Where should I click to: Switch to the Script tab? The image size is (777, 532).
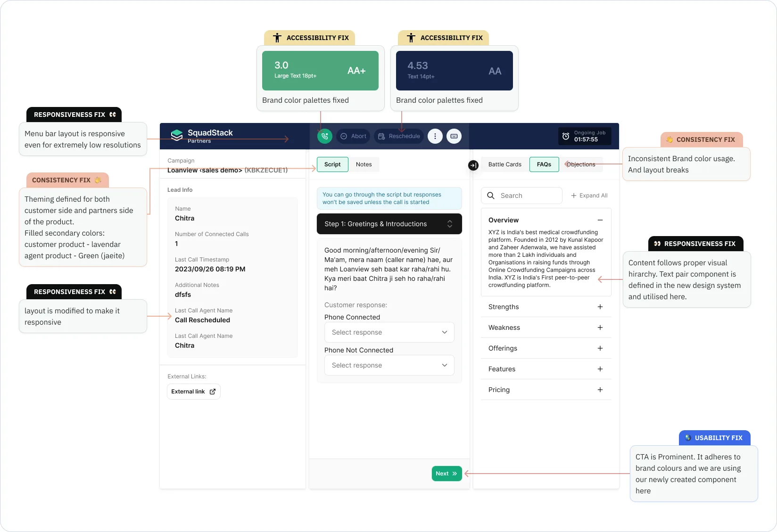[332, 164]
